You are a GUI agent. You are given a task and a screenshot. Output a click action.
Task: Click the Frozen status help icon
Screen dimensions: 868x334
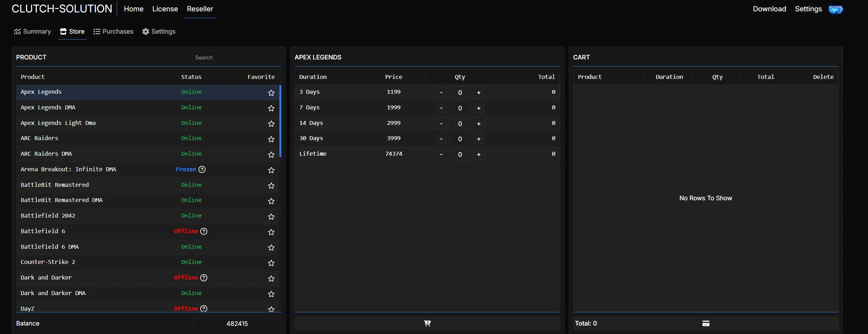point(202,169)
